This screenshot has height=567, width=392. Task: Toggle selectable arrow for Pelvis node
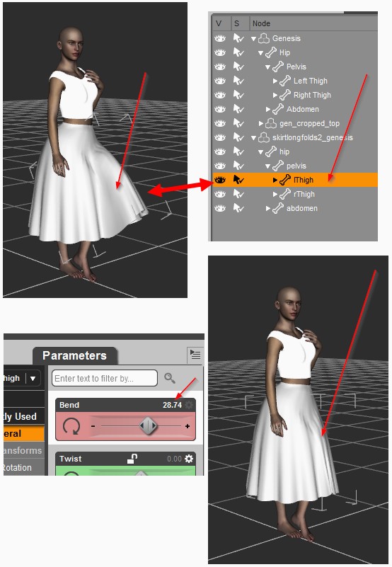click(238, 67)
